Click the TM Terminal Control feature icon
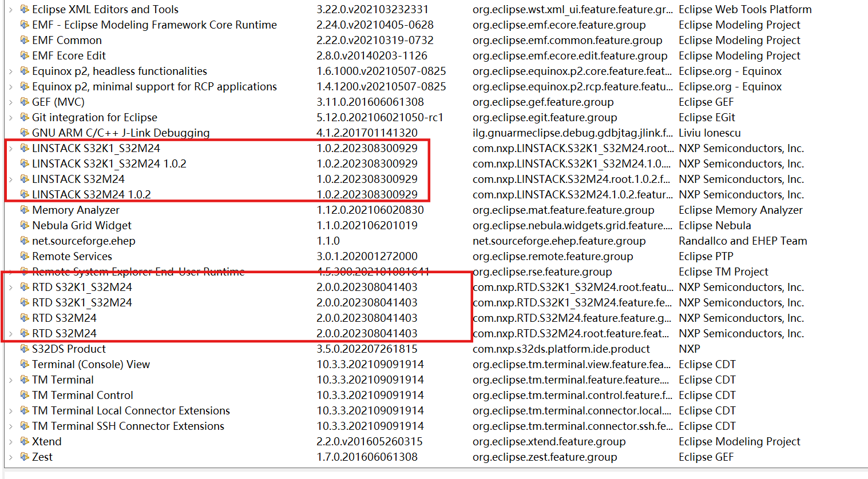868x479 pixels. (24, 395)
